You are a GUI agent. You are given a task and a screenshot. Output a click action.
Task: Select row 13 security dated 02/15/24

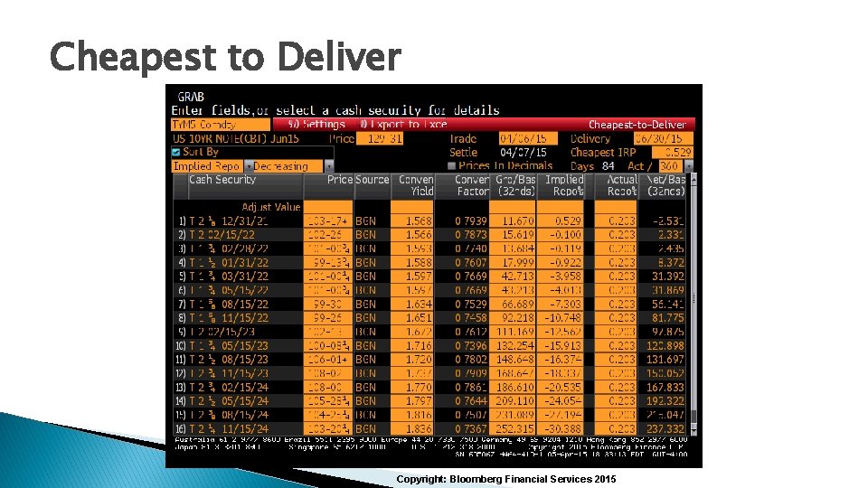[229, 388]
